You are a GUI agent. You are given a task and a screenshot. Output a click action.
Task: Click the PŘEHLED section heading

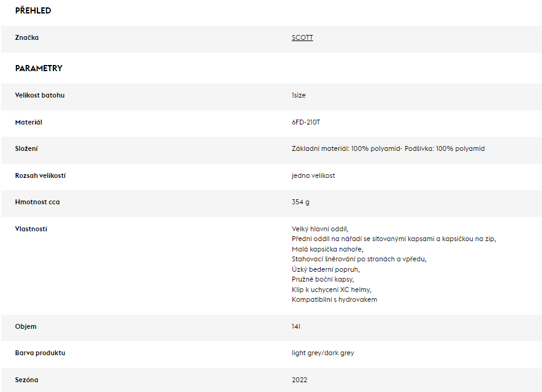point(33,10)
